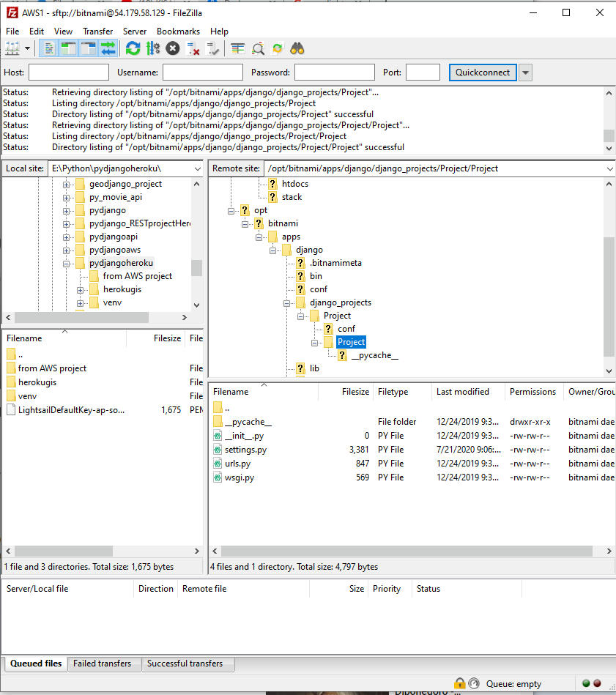Open the Remote site path dropdown
Viewport: 616px width, 695px height.
pyautogui.click(x=610, y=169)
